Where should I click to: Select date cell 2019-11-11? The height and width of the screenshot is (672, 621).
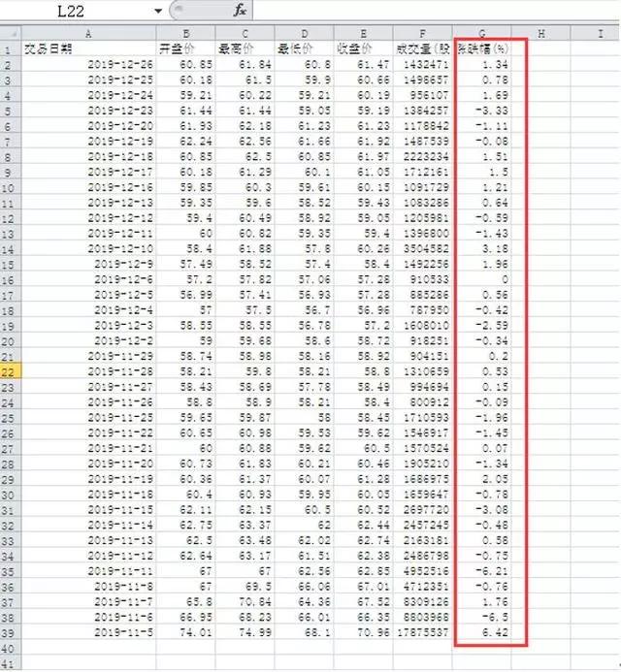tap(88, 571)
